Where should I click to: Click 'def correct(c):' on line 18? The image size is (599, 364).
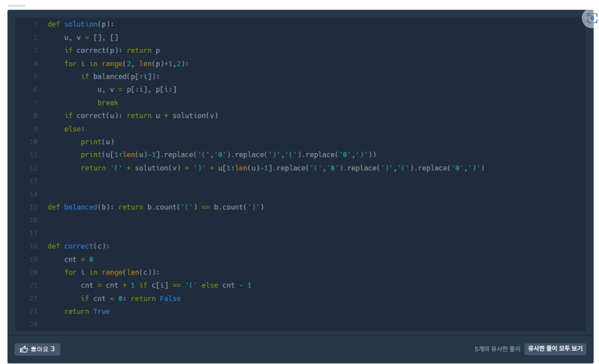[78, 246]
